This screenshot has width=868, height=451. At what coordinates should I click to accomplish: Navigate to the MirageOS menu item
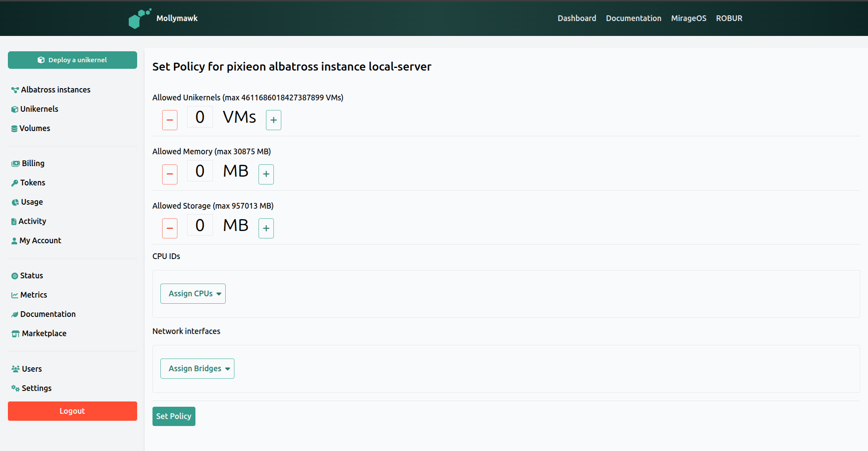688,18
